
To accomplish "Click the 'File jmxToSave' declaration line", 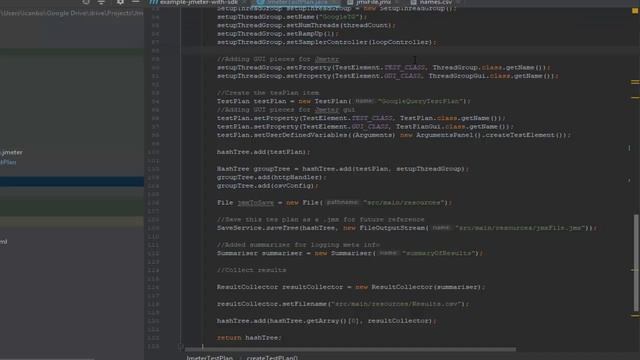I will (x=334, y=202).
